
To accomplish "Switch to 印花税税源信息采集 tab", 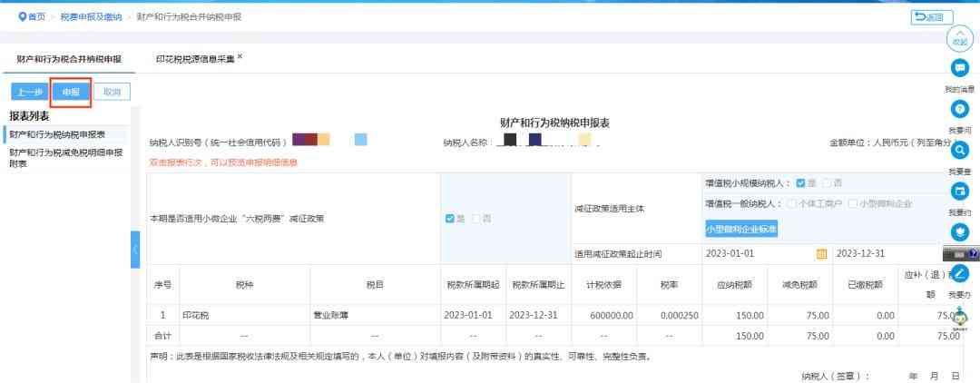I will coord(193,59).
